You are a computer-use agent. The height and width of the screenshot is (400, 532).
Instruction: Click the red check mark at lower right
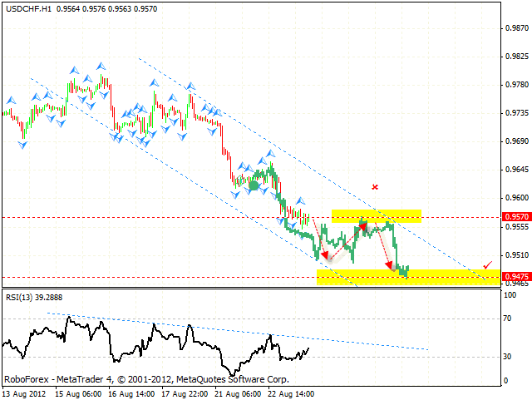coord(486,265)
